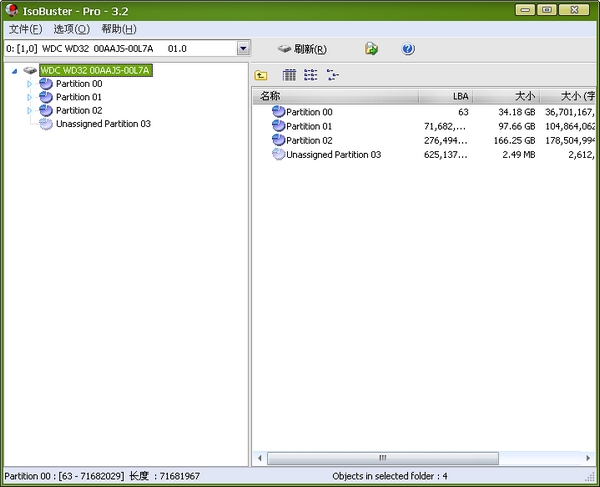Select Partition 02 label in the tree
Viewport: 600px width, 487px height.
(x=79, y=111)
